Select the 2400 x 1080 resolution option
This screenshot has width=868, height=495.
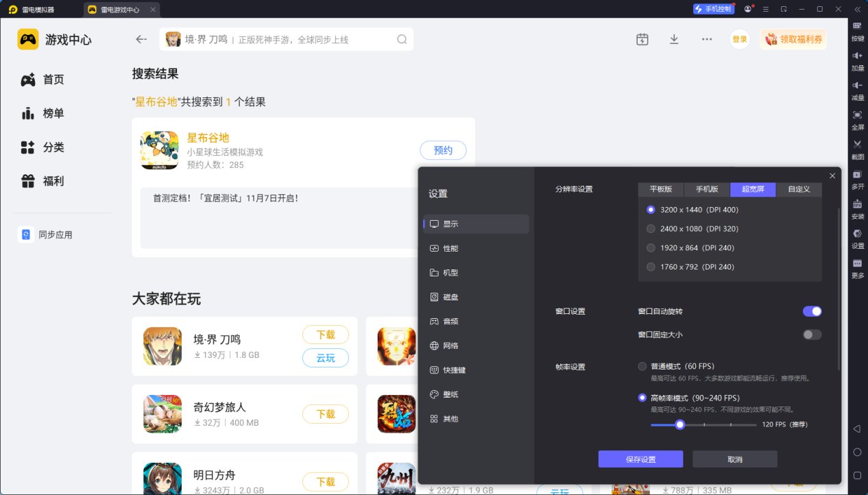[x=651, y=229]
